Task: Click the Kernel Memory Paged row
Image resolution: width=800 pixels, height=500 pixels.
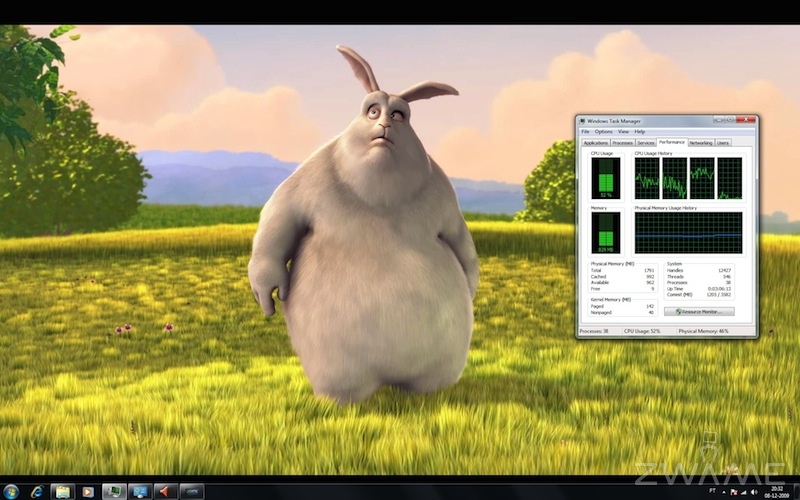Action: (622, 306)
